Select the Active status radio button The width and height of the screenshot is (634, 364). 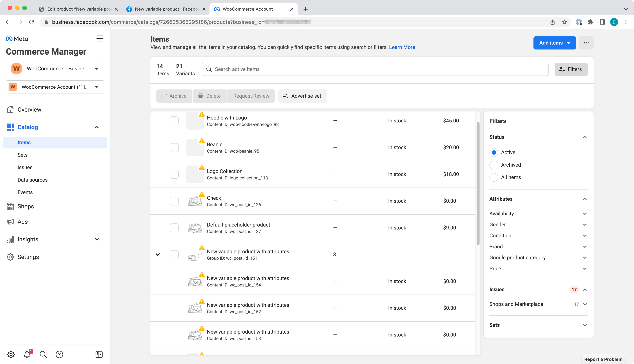tap(494, 152)
